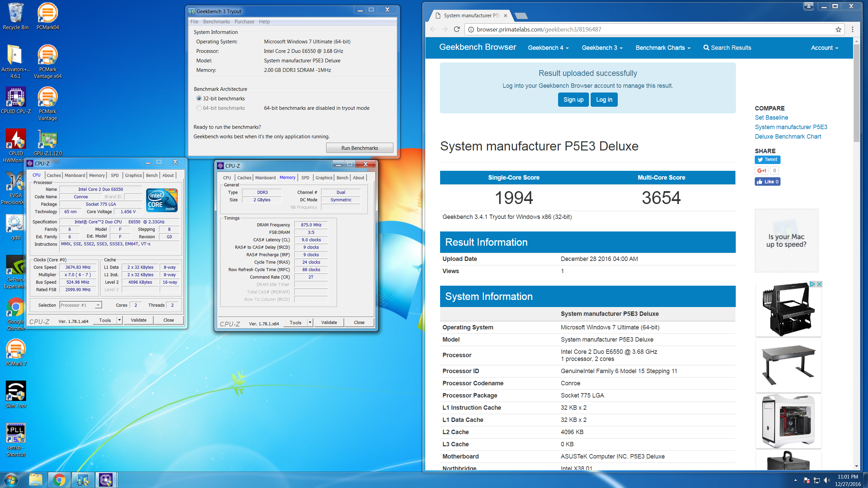
Task: Click the taskbar clock showing 11:01 PM
Action: click(848, 480)
